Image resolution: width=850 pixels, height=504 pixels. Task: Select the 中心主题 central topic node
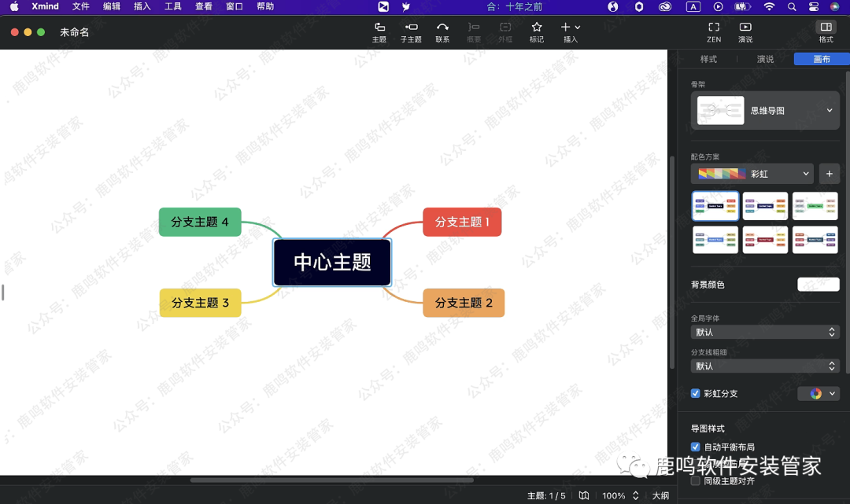(x=331, y=262)
